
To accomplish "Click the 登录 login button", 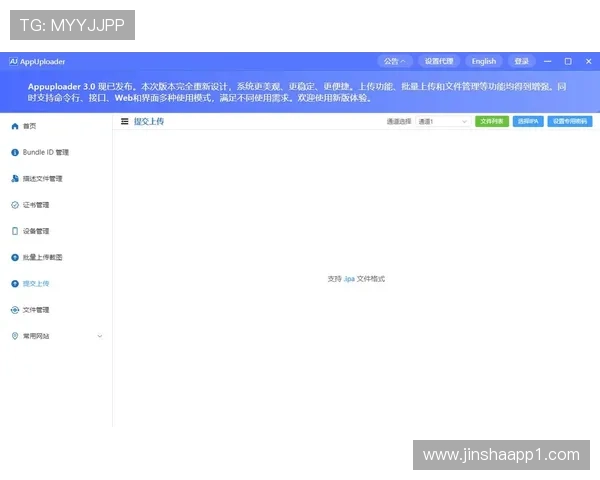I will pos(521,61).
